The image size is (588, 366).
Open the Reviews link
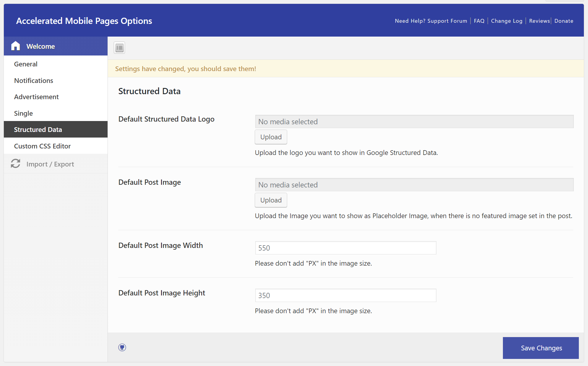(539, 21)
